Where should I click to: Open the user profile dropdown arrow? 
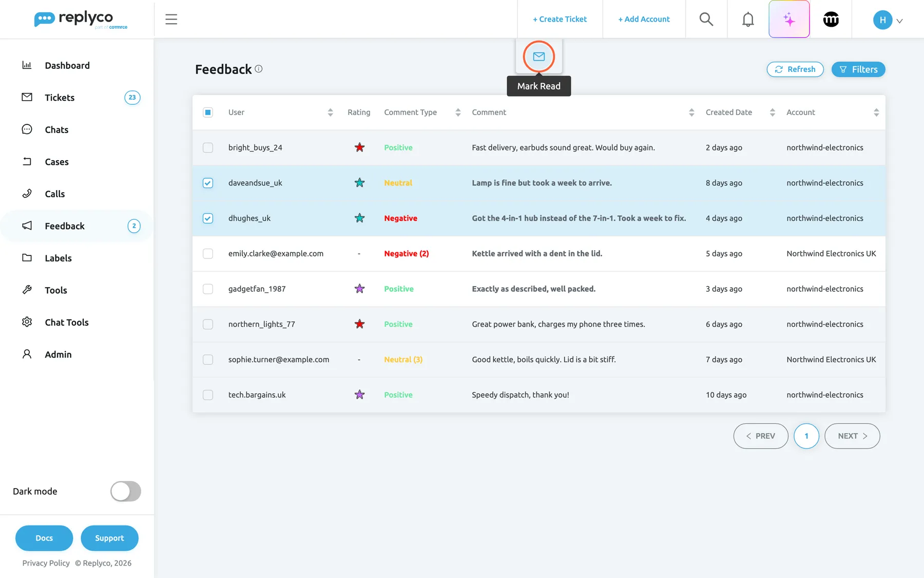coord(899,21)
